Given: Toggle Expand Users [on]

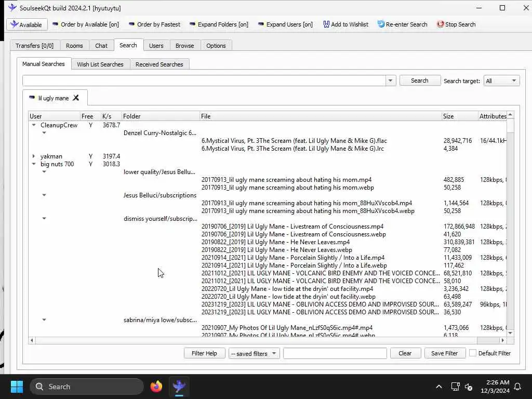Looking at the screenshot, I should (x=285, y=24).
